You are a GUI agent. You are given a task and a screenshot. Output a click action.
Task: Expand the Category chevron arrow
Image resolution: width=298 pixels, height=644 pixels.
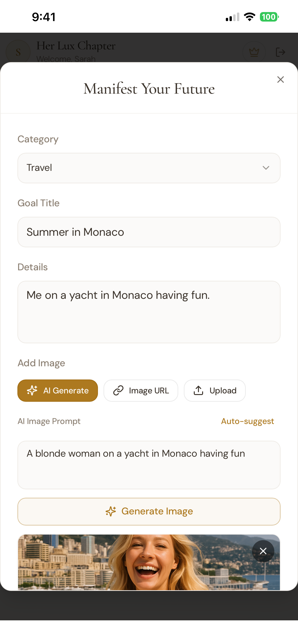pyautogui.click(x=266, y=168)
